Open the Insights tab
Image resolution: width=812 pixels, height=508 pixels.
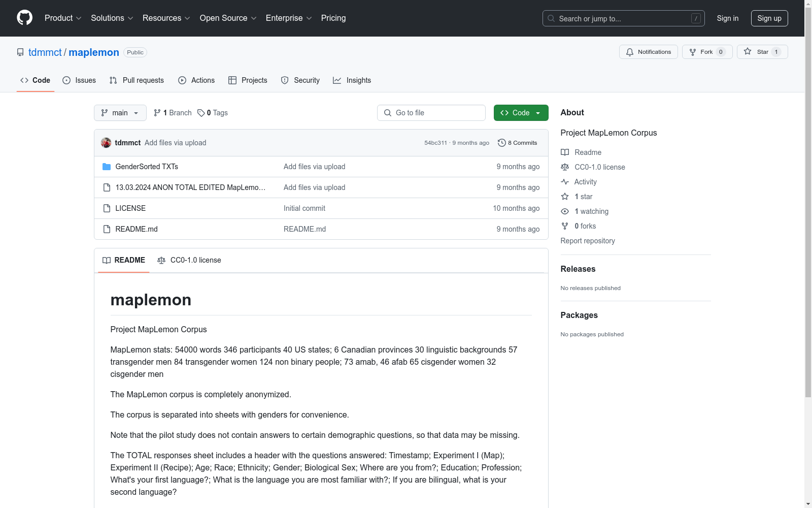pos(352,80)
